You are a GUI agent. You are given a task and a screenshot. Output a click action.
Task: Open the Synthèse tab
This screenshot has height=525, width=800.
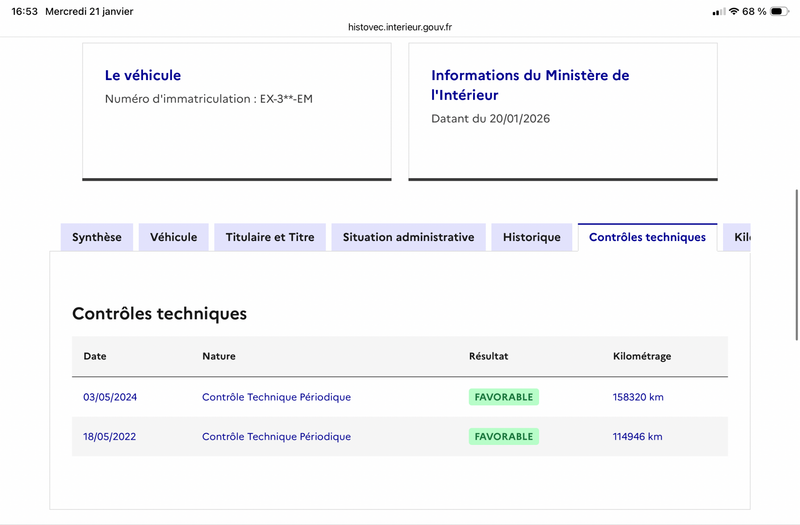coord(96,237)
